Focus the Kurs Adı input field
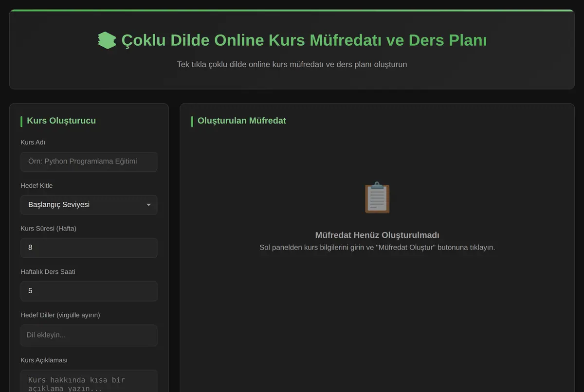This screenshot has height=392, width=584. 89,161
